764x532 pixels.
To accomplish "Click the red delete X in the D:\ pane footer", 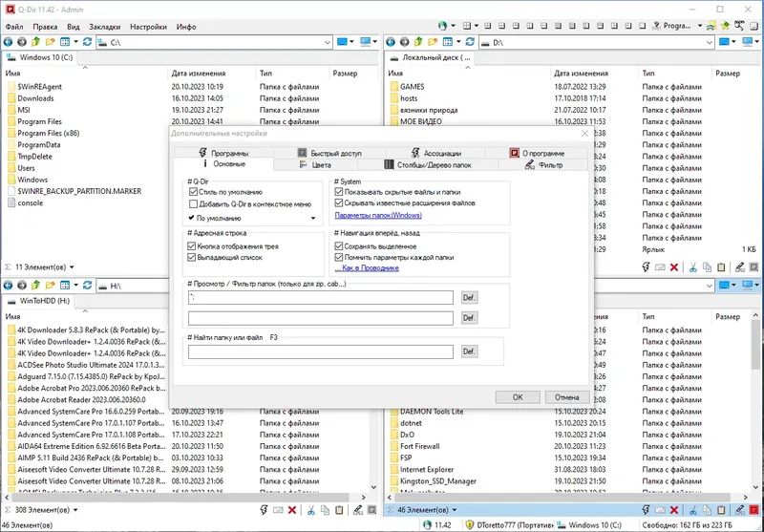I will [x=674, y=267].
